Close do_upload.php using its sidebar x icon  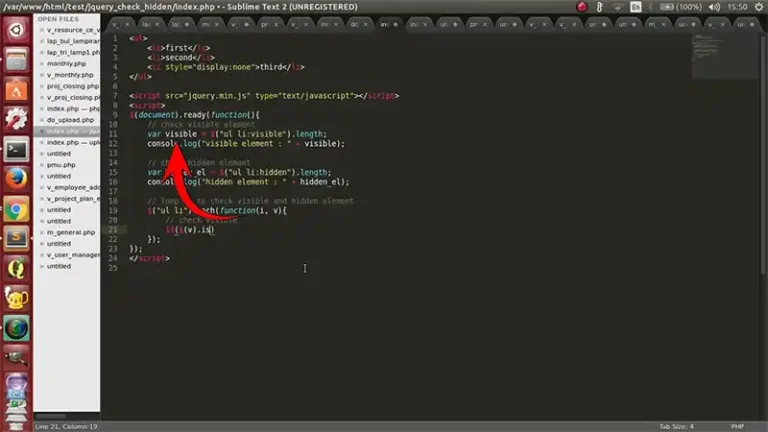coord(42,120)
